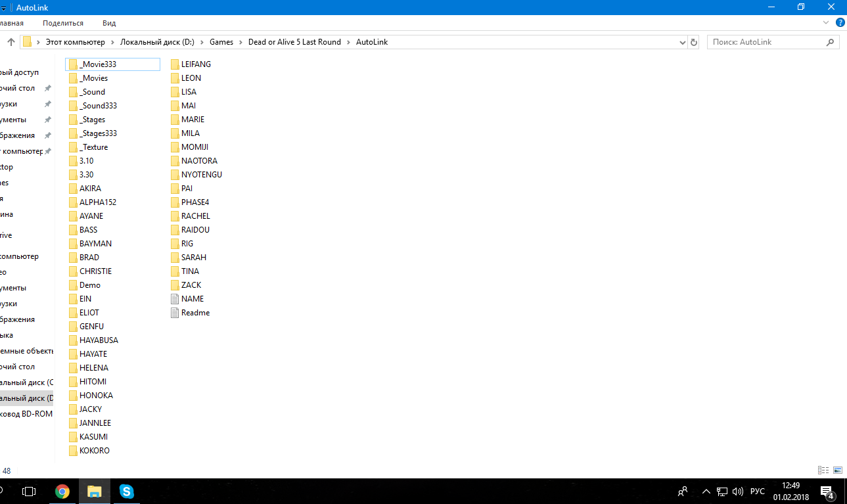Go up one folder level arrow
The image size is (847, 504).
coord(11,42)
